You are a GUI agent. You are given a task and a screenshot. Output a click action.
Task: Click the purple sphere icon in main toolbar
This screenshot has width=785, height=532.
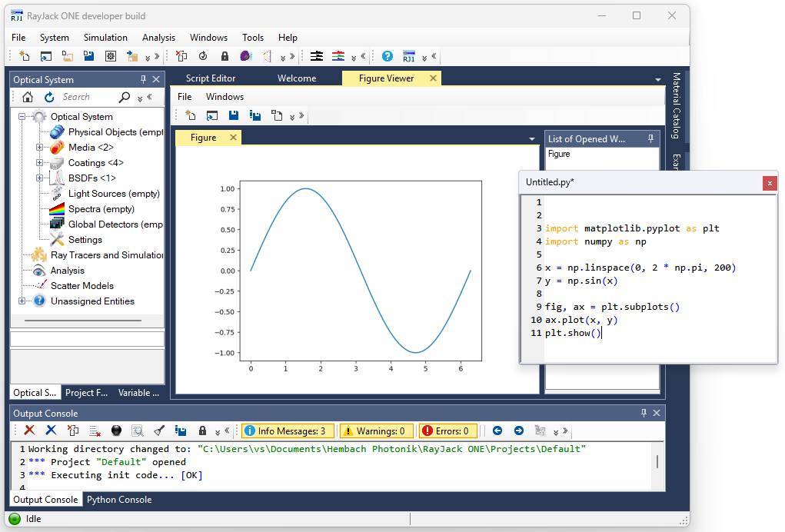(x=246, y=56)
